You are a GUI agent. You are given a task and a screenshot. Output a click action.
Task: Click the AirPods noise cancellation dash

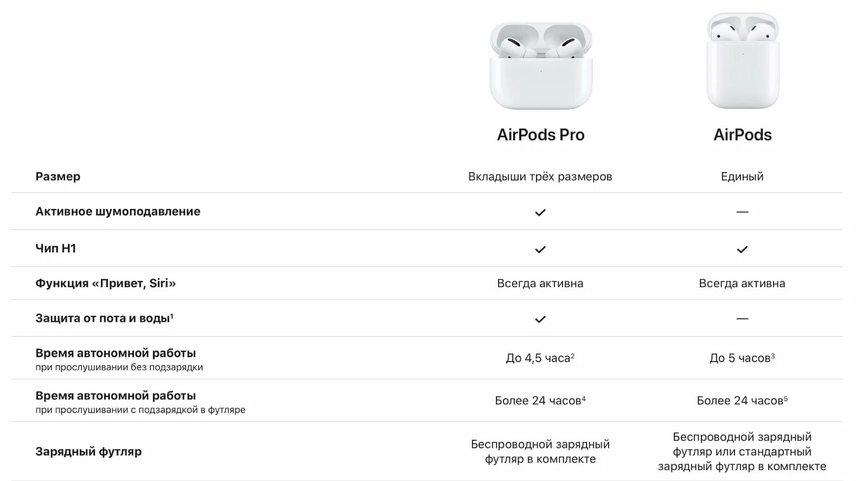pyautogui.click(x=742, y=212)
